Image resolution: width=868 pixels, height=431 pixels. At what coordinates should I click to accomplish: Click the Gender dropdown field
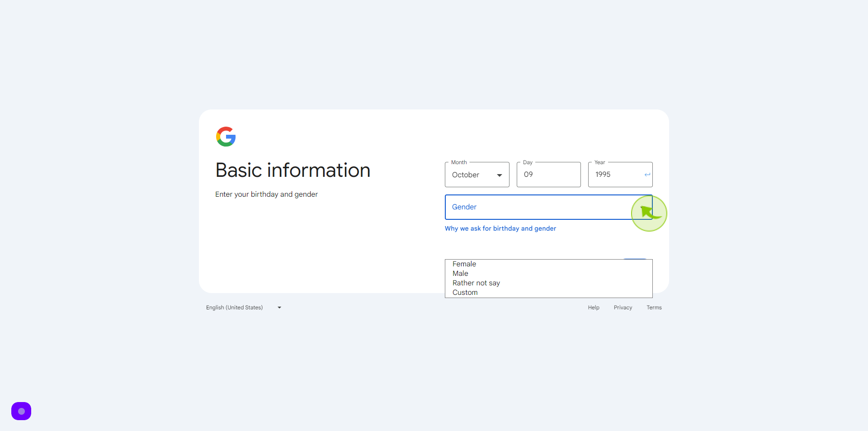click(549, 207)
